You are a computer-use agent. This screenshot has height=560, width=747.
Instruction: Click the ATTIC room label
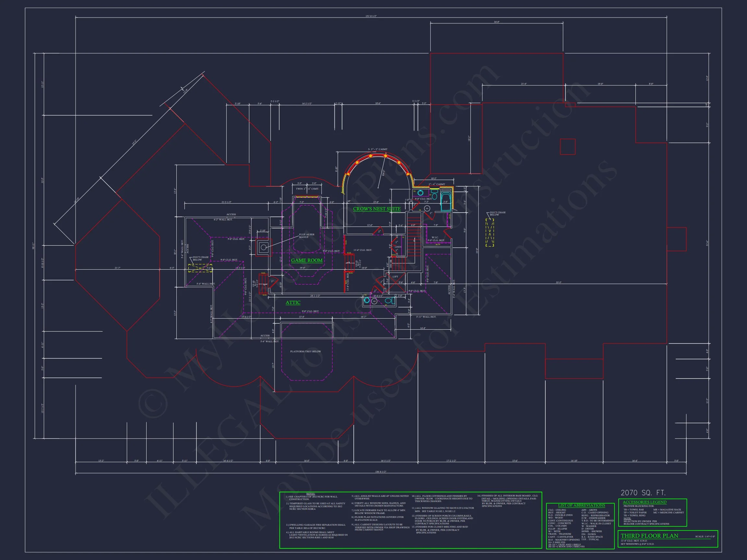click(x=293, y=302)
